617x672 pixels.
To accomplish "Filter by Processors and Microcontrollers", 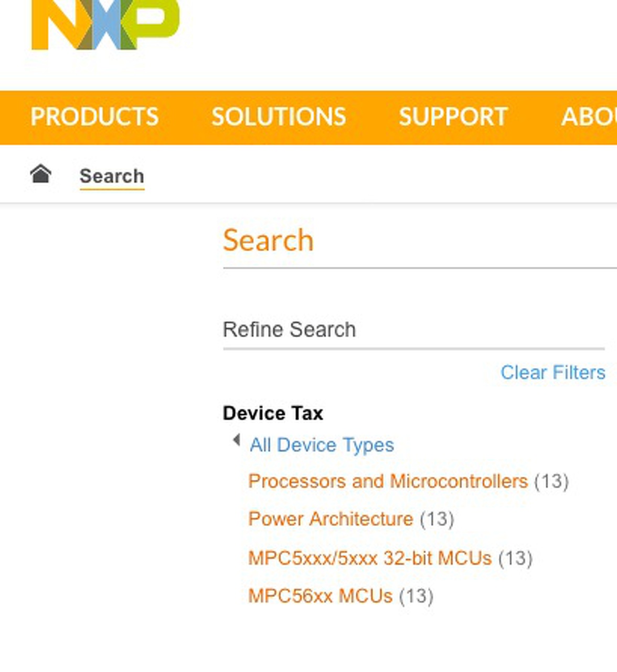I will (388, 481).
